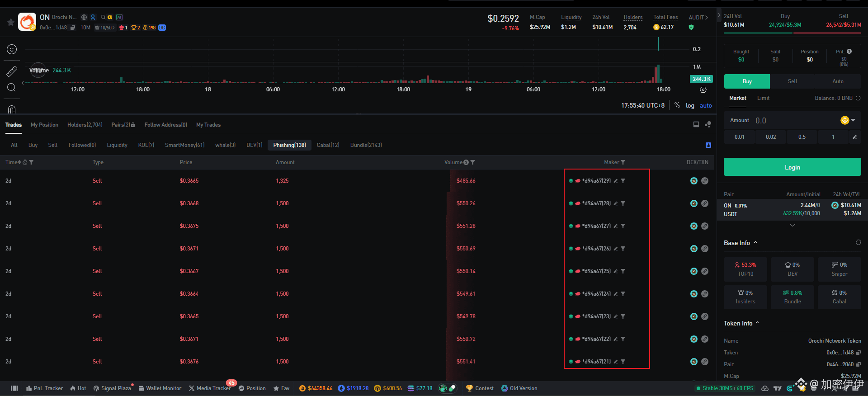
Task: Open the token website globe icon
Action: coord(84,17)
